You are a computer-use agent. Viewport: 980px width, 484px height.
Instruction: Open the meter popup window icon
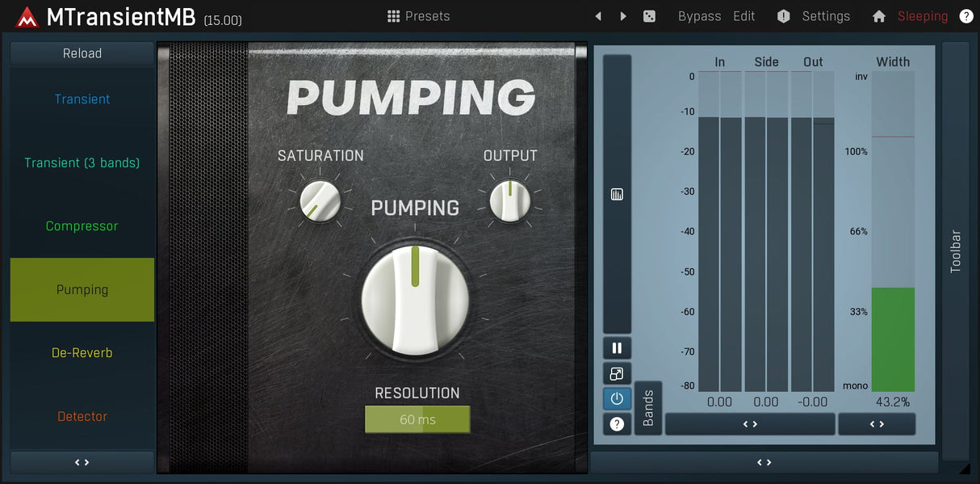point(617,374)
